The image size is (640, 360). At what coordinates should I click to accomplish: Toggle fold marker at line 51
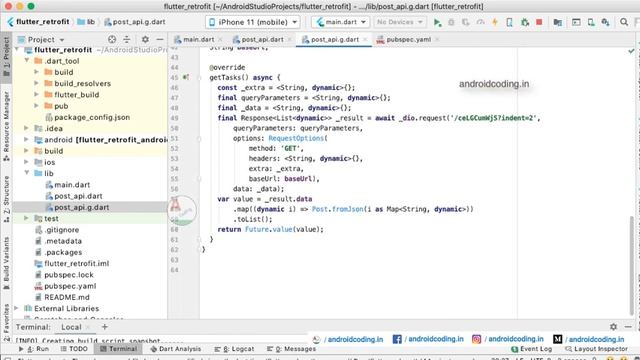click(199, 138)
